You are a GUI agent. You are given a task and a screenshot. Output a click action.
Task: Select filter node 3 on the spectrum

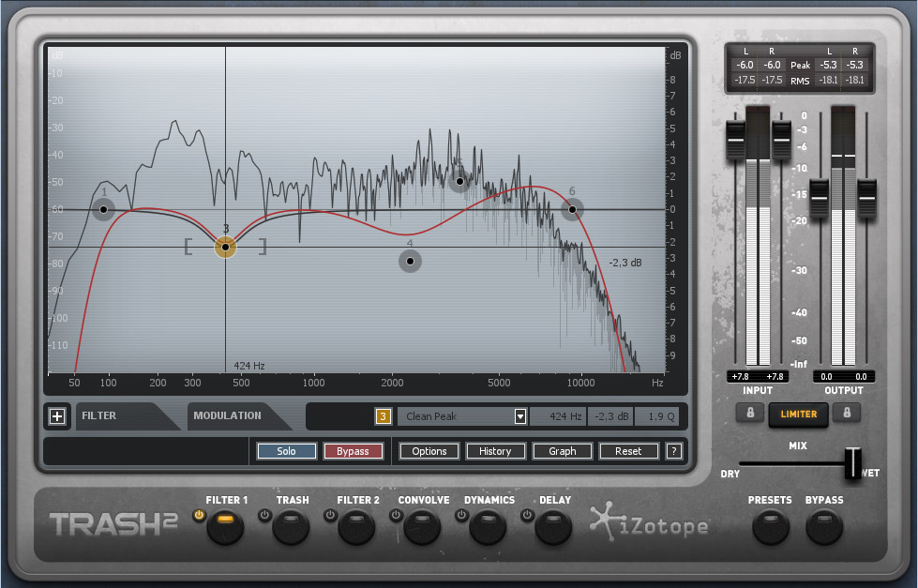(x=224, y=247)
